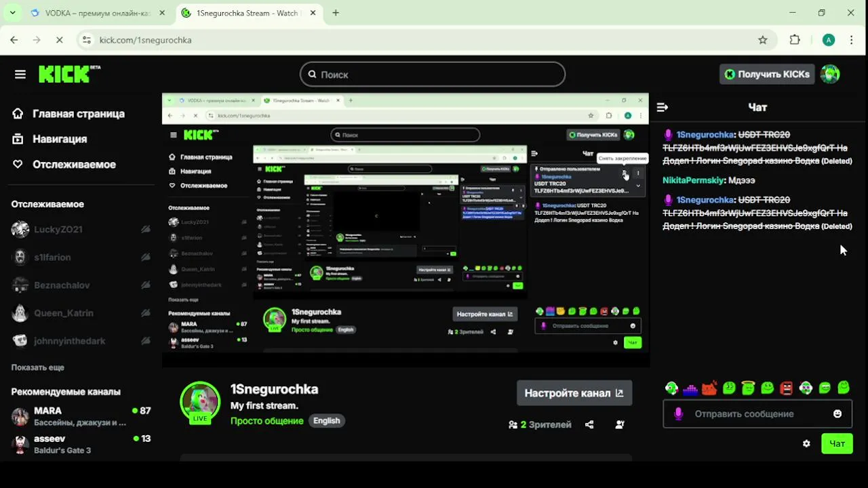Click the 1Snegurochka LIVE channel avatar
The width and height of the screenshot is (868, 488).
(200, 402)
